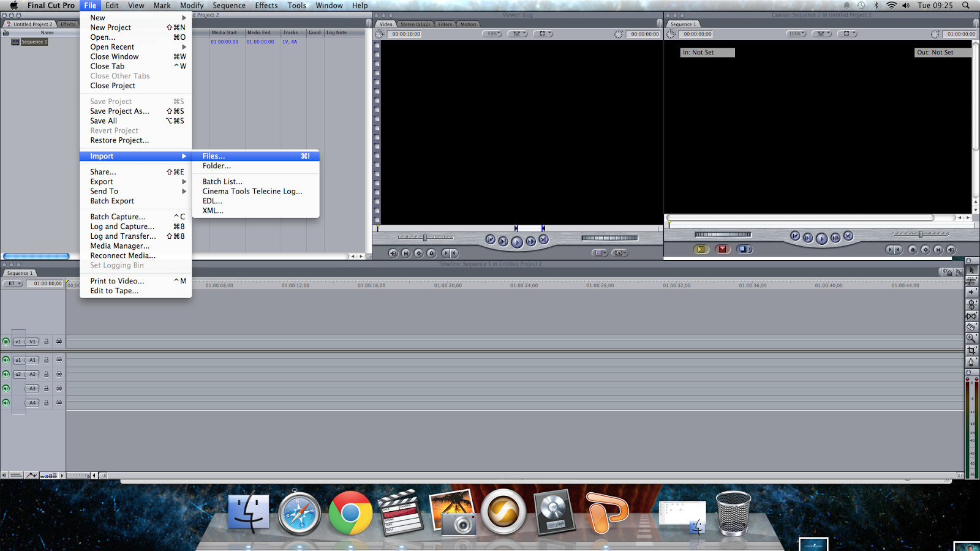
Task: Mute the A3 audio track
Action: pos(6,388)
